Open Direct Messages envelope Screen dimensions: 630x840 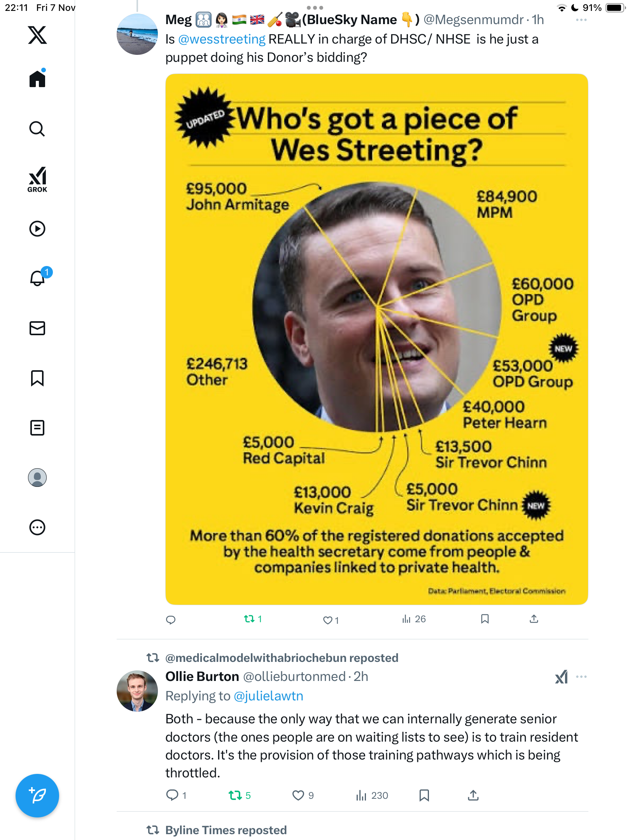point(37,328)
